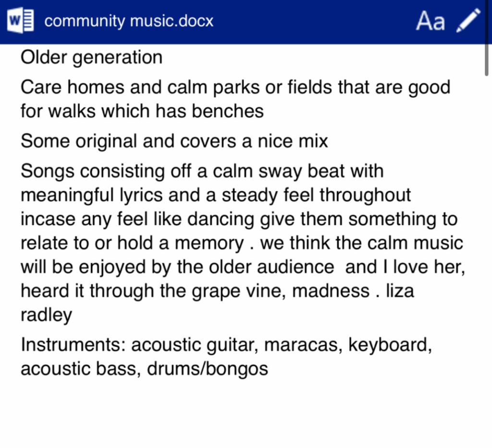This screenshot has height=448, width=492.
Task: Open the Aa text formatting options
Action: [x=430, y=22]
